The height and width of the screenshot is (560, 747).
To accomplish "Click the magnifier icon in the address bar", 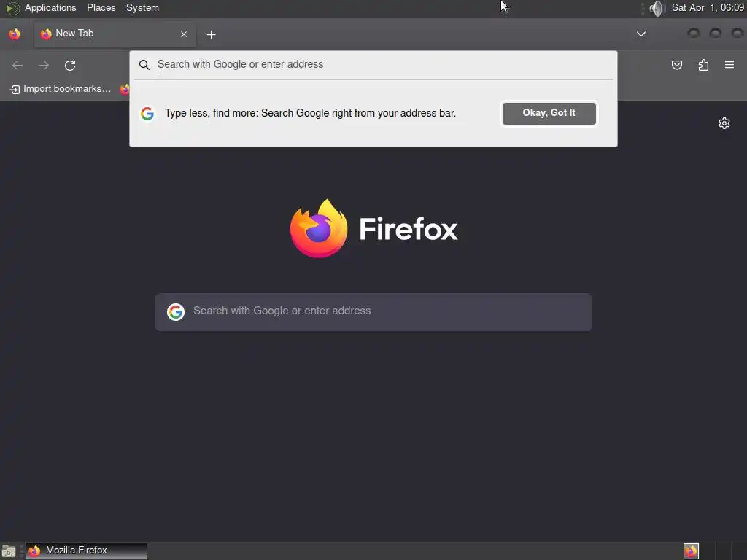I will (x=144, y=65).
